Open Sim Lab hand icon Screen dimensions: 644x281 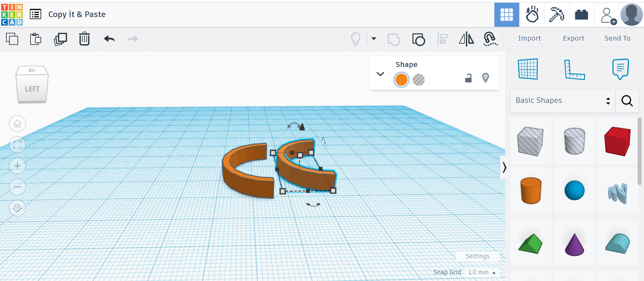pos(532,15)
